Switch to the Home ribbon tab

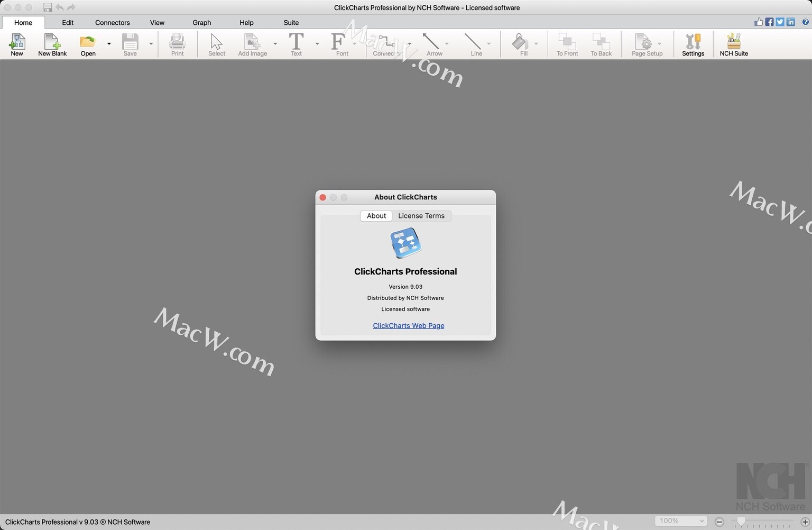23,23
